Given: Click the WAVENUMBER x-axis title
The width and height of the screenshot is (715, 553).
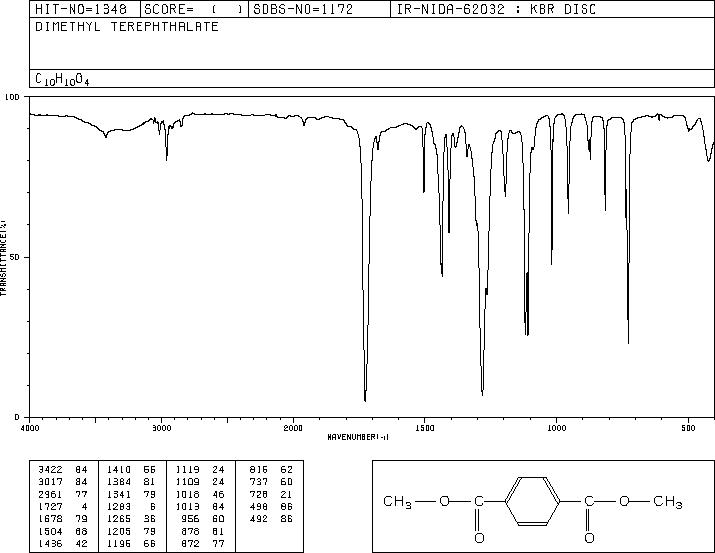Looking at the screenshot, I should click(x=358, y=437).
